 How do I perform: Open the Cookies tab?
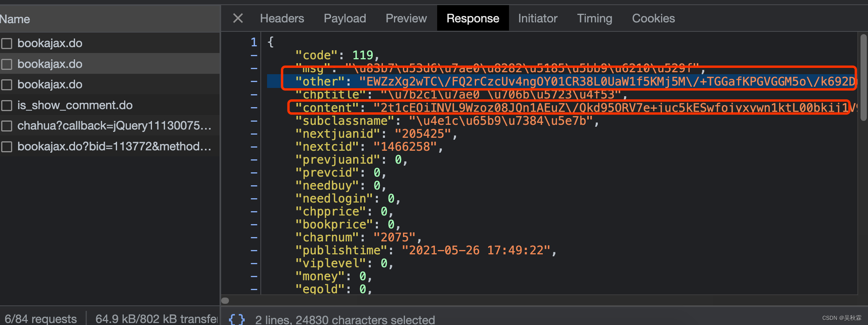(654, 18)
